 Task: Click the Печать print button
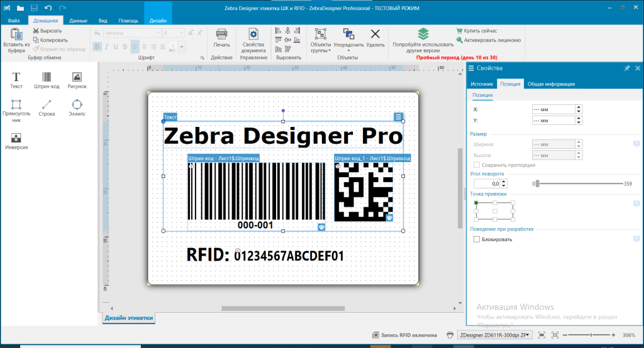222,38
